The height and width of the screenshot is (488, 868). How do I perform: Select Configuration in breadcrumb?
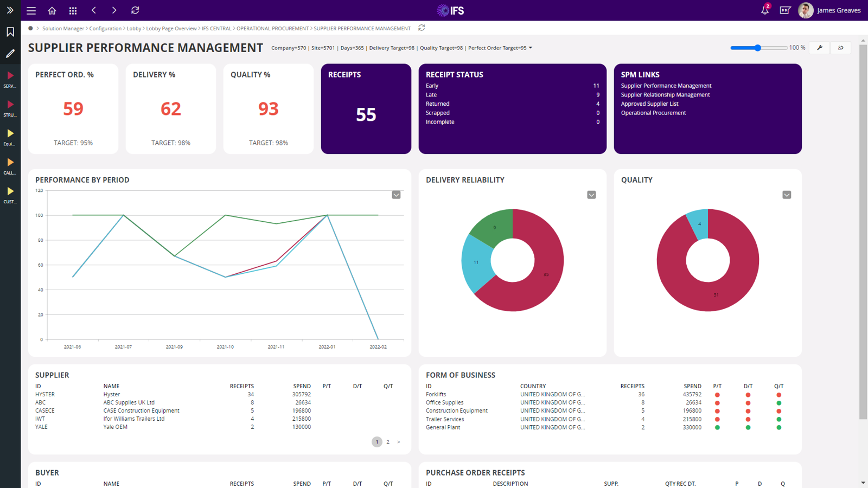pos(105,28)
